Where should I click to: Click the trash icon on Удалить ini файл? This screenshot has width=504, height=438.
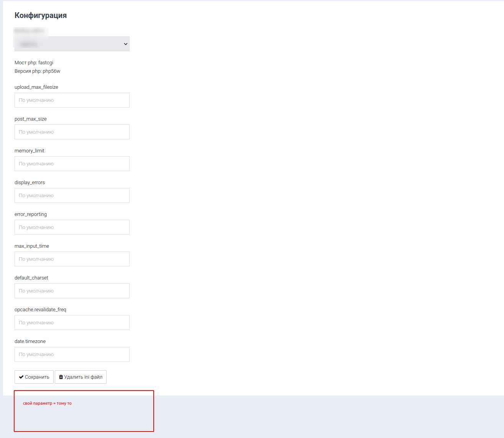[x=61, y=377]
